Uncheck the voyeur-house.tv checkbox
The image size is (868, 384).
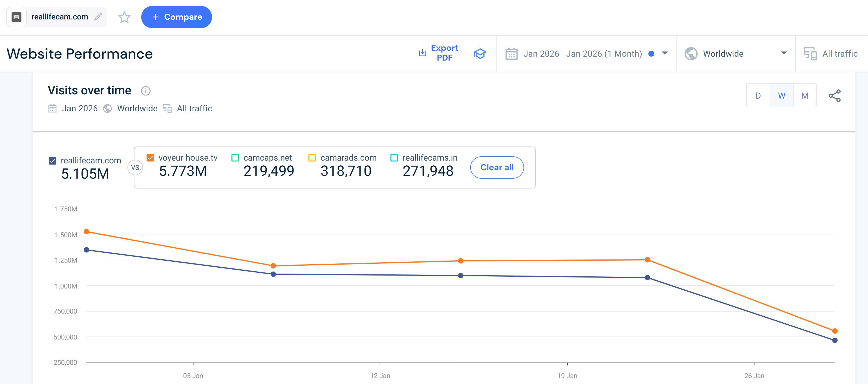click(150, 158)
